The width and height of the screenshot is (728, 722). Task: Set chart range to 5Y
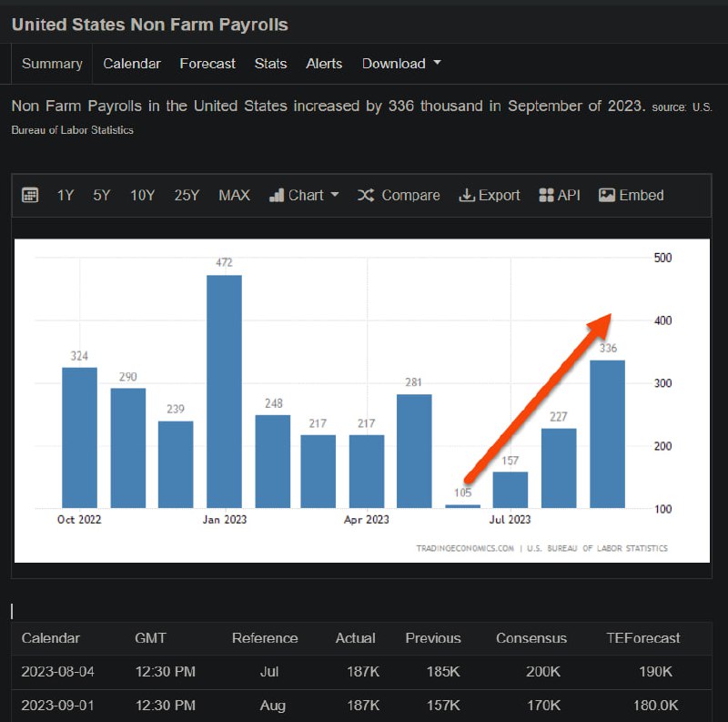tap(102, 196)
